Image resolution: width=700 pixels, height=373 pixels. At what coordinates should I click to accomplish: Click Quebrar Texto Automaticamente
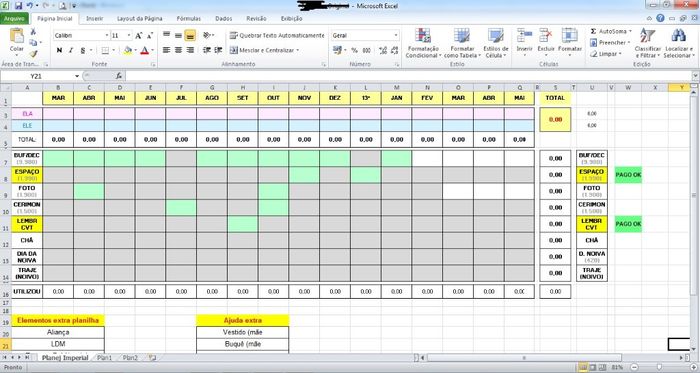coord(277,35)
